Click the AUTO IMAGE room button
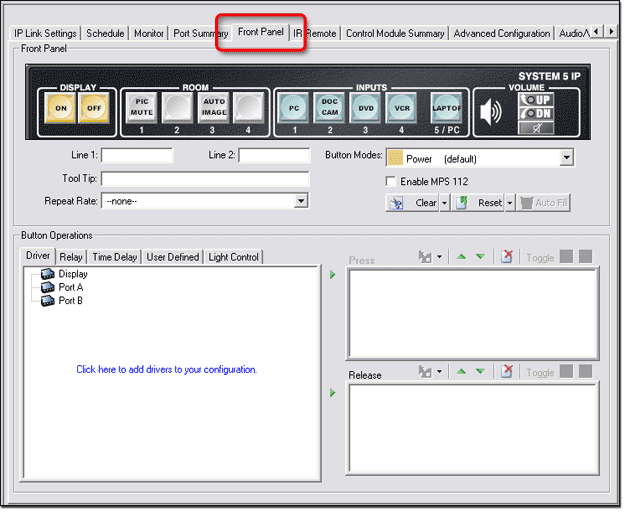 [x=213, y=107]
